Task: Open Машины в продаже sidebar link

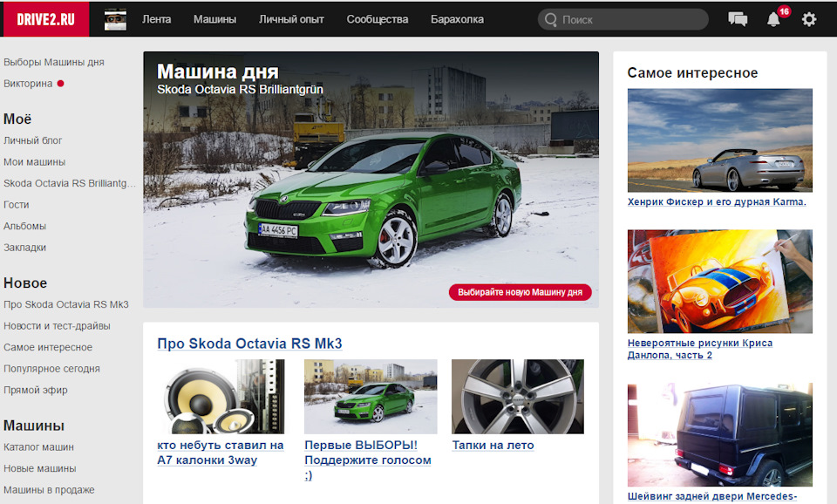Action: pyautogui.click(x=49, y=489)
